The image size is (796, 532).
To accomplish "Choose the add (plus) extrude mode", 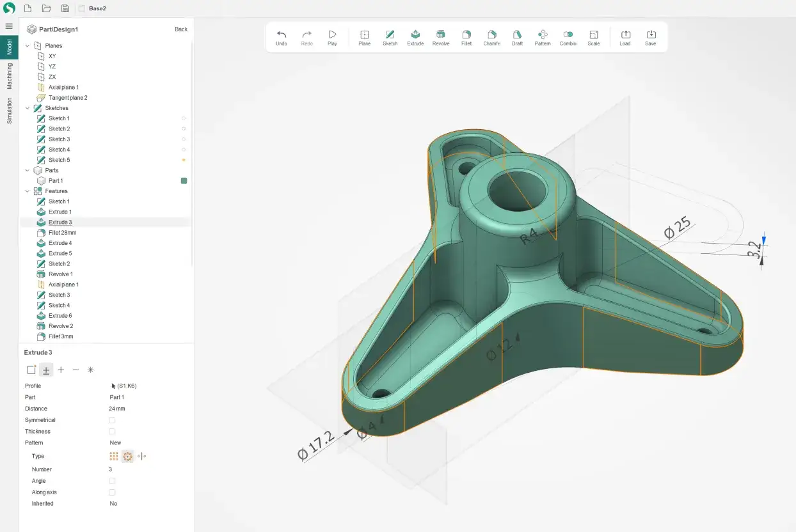I will (61, 370).
